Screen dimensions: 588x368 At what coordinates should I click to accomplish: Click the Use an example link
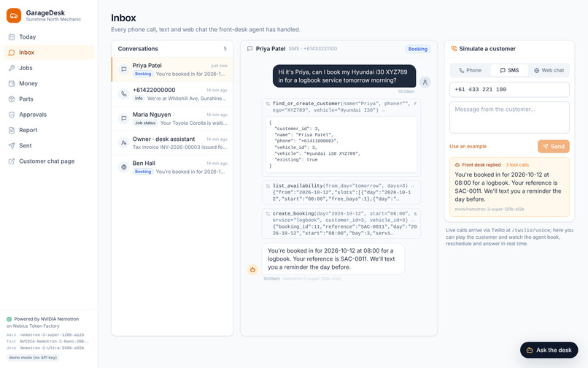click(468, 147)
